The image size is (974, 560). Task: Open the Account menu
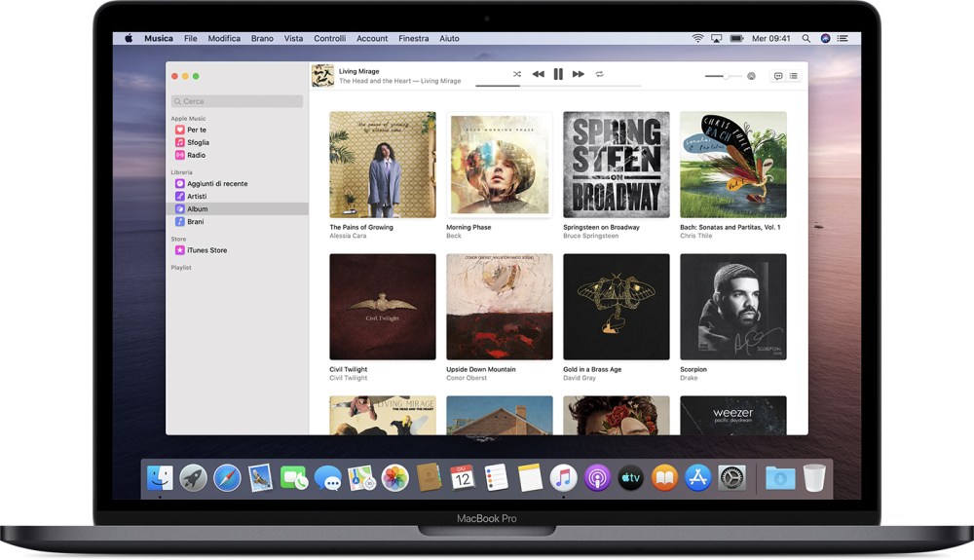372,39
